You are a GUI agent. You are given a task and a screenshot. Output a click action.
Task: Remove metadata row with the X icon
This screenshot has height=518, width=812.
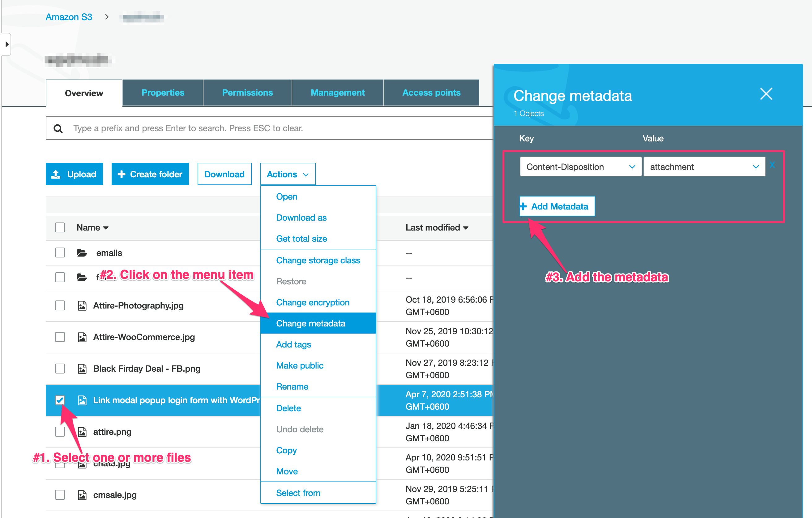click(772, 165)
